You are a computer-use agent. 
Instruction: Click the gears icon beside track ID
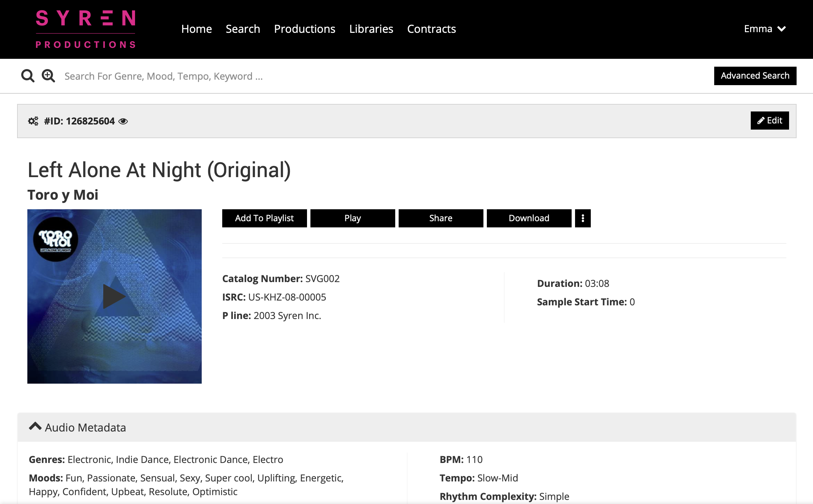point(33,121)
